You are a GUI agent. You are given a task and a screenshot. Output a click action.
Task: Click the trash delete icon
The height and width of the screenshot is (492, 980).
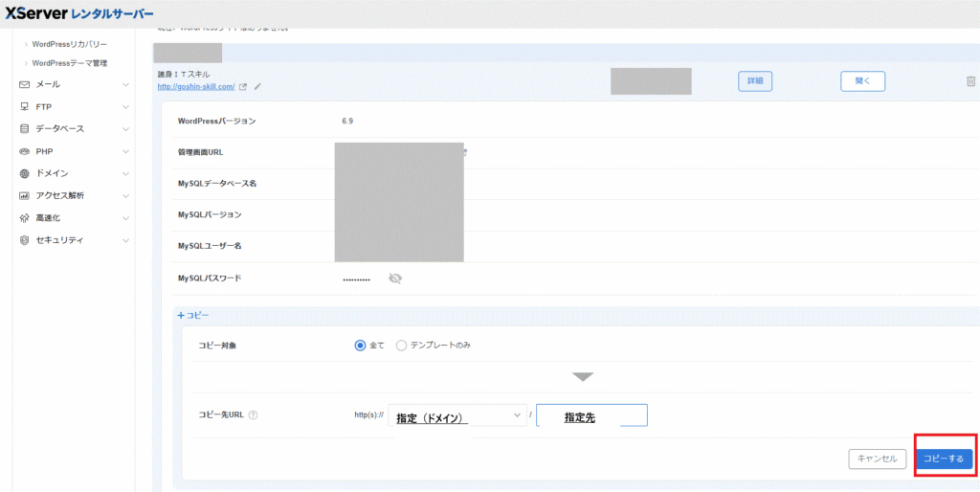970,81
